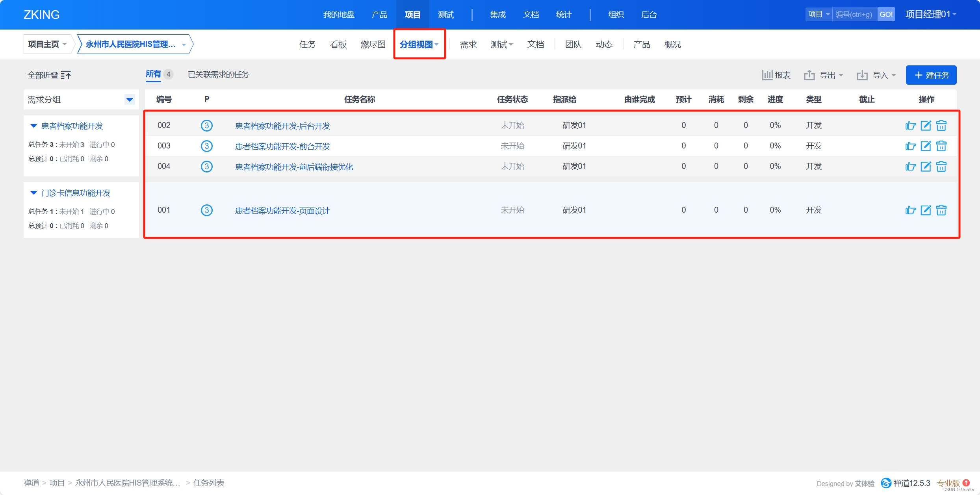Collapse the 患者档案功能开发 group
Image resolution: width=980 pixels, height=495 pixels.
pos(33,126)
